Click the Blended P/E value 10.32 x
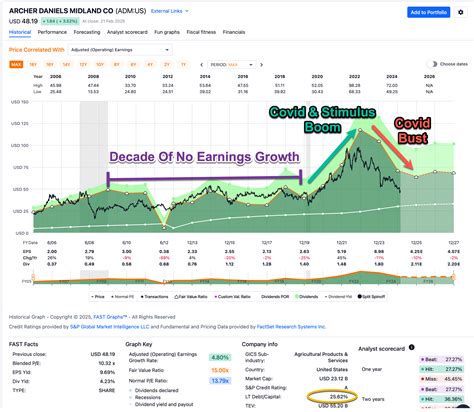474x412 pixels. [x=107, y=363]
